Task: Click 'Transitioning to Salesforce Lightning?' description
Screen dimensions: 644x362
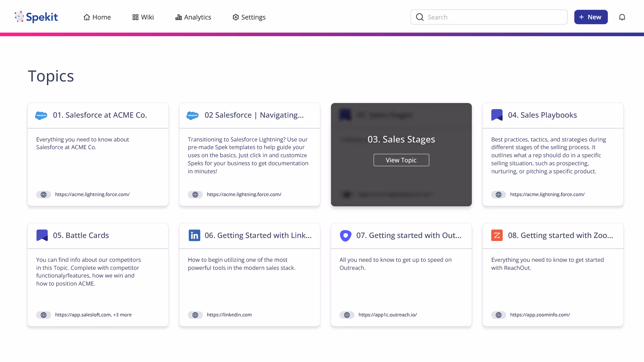Action: click(248, 155)
